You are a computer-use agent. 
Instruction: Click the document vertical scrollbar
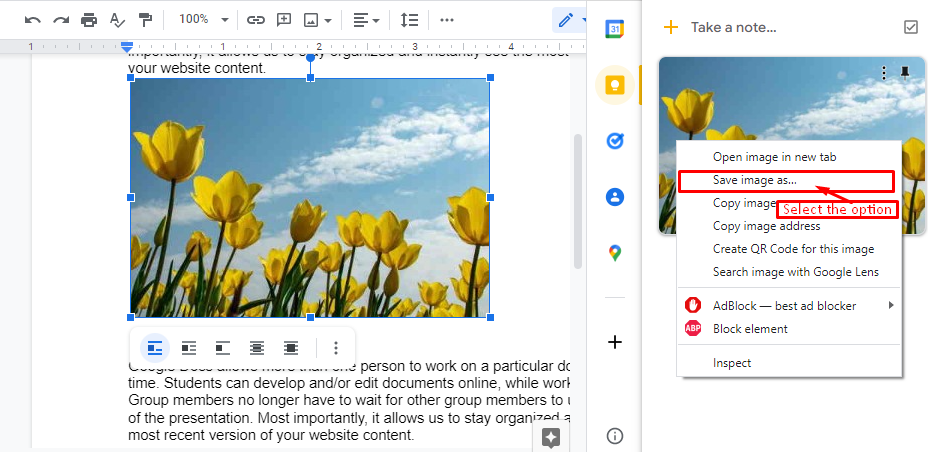tap(577, 200)
